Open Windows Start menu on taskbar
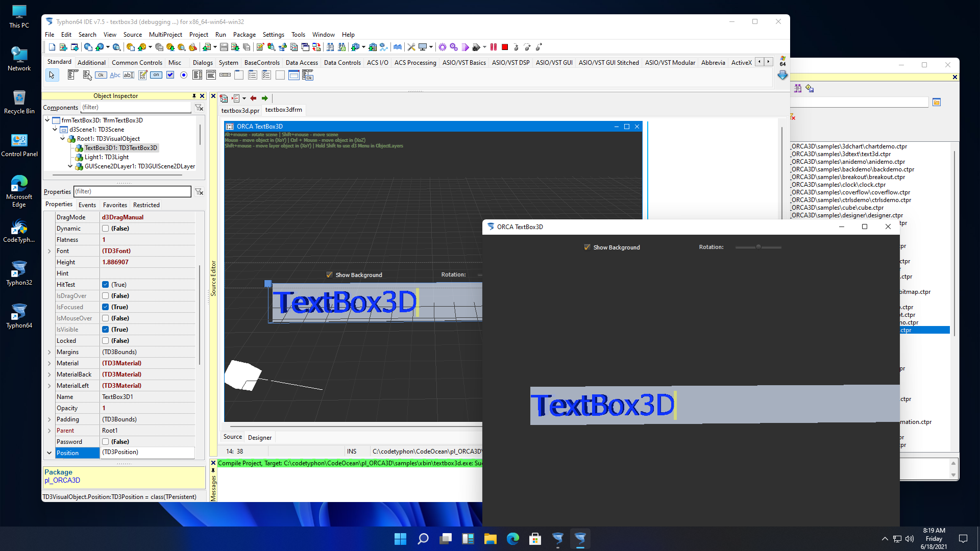980x551 pixels. [401, 539]
